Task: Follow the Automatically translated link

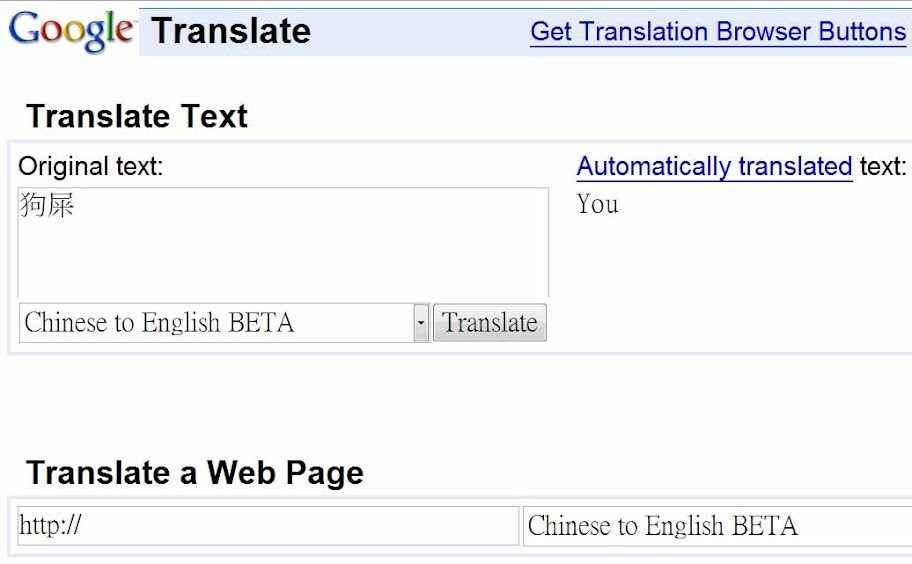Action: [714, 166]
